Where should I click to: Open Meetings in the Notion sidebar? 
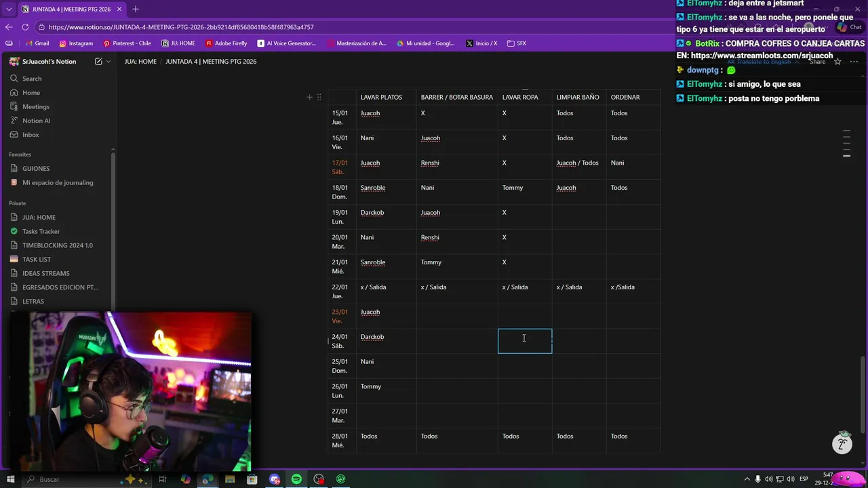[35, 106]
